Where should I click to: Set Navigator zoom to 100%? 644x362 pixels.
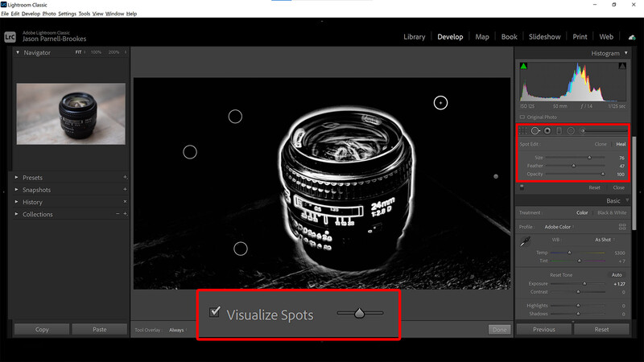click(x=96, y=52)
